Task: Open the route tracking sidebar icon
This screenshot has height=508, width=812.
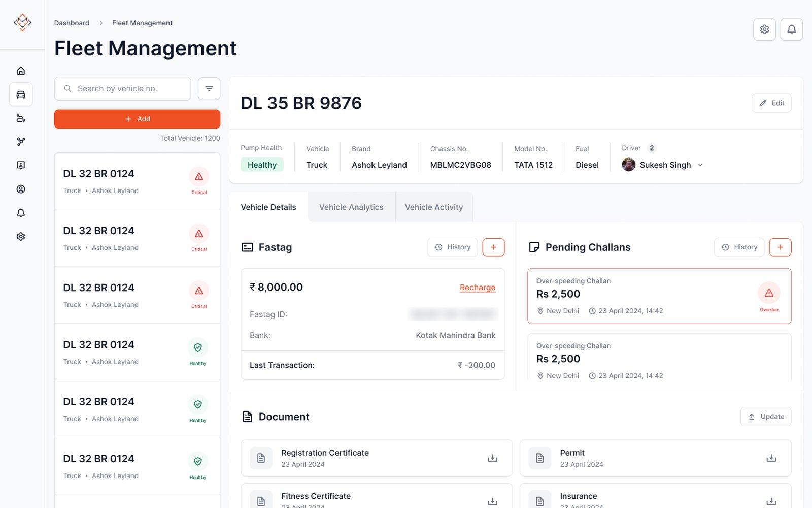Action: [x=21, y=118]
